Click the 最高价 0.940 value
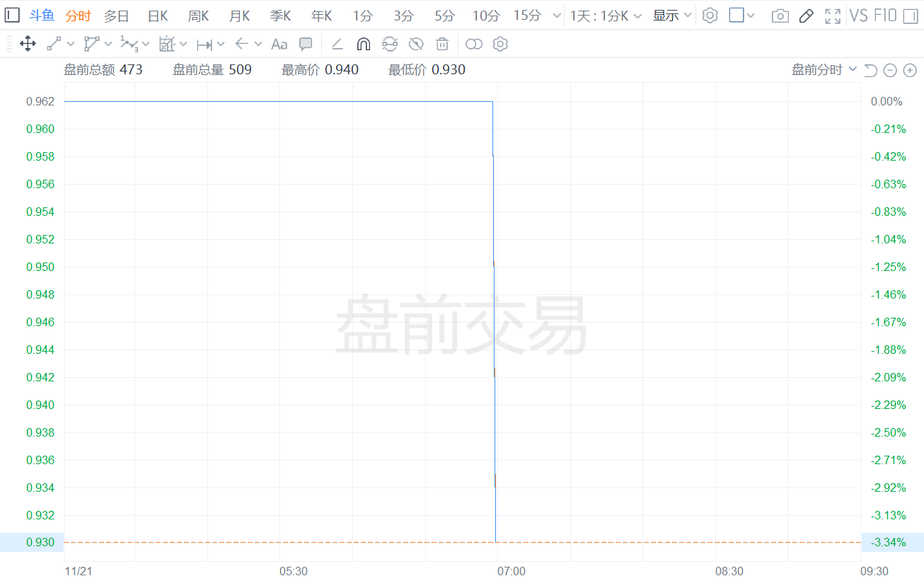The image size is (924, 588). (320, 69)
